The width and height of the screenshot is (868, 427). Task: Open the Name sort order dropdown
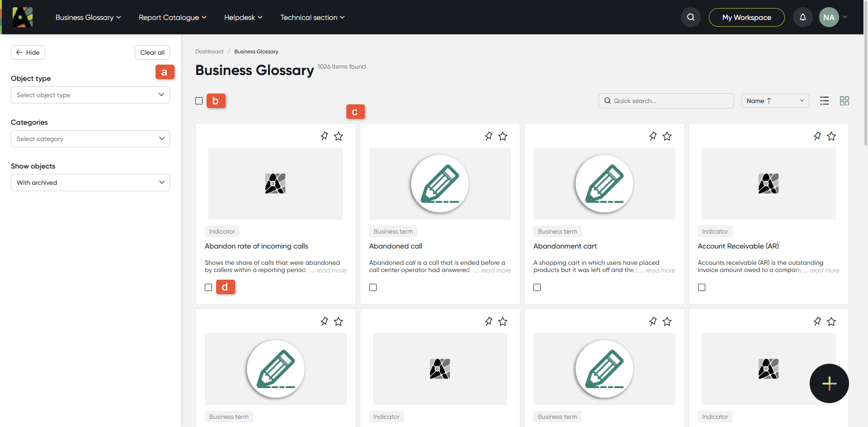(775, 101)
